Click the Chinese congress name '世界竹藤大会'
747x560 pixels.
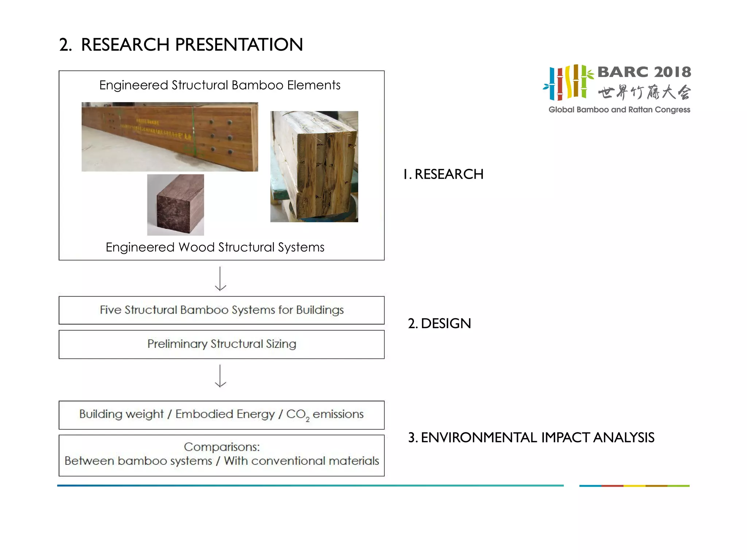coord(645,92)
